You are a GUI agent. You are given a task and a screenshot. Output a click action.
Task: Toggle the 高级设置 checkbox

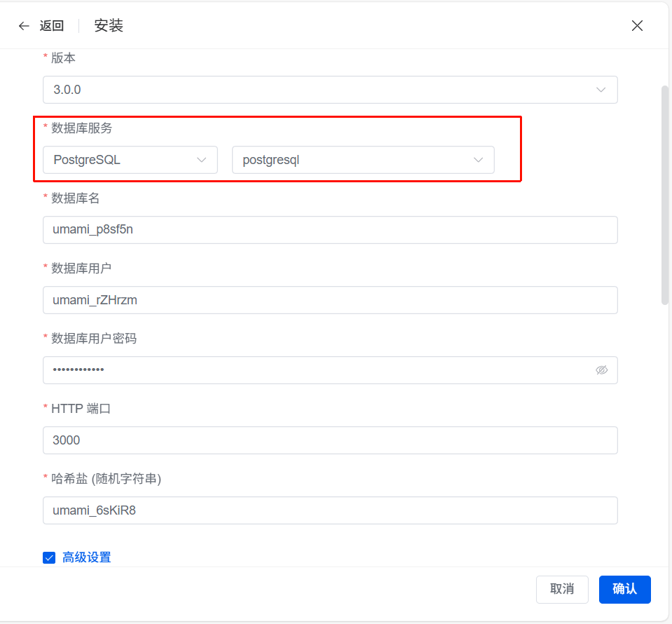(49, 558)
